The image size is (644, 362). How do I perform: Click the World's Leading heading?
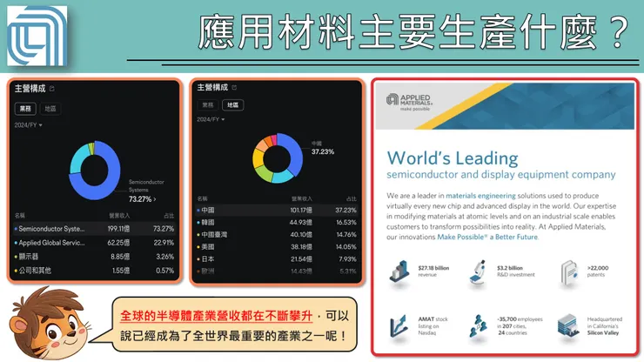453,158
